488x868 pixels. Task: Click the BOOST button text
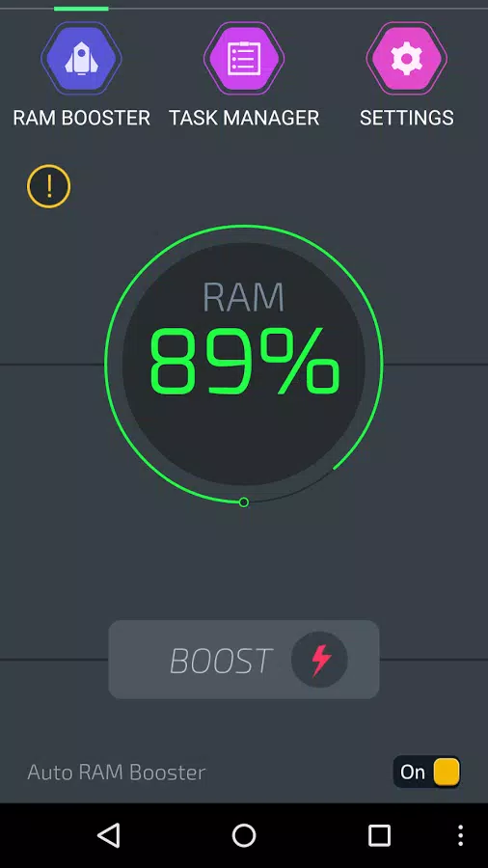221,661
